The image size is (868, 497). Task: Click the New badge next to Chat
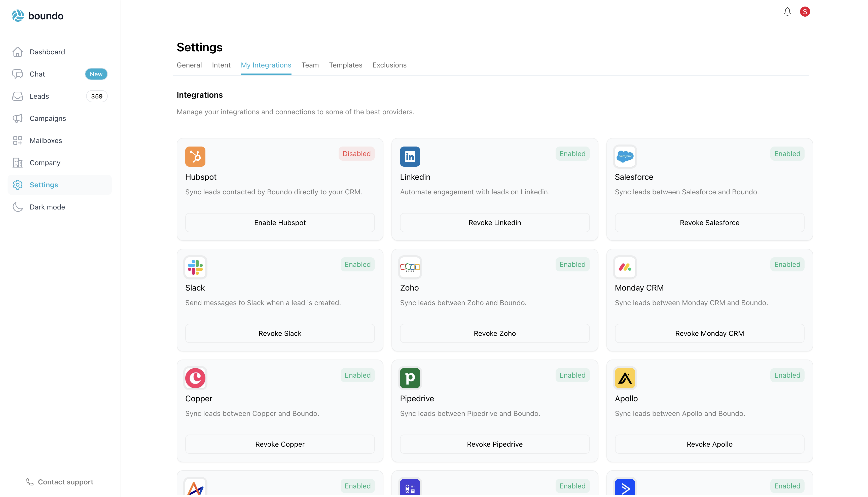click(x=96, y=74)
